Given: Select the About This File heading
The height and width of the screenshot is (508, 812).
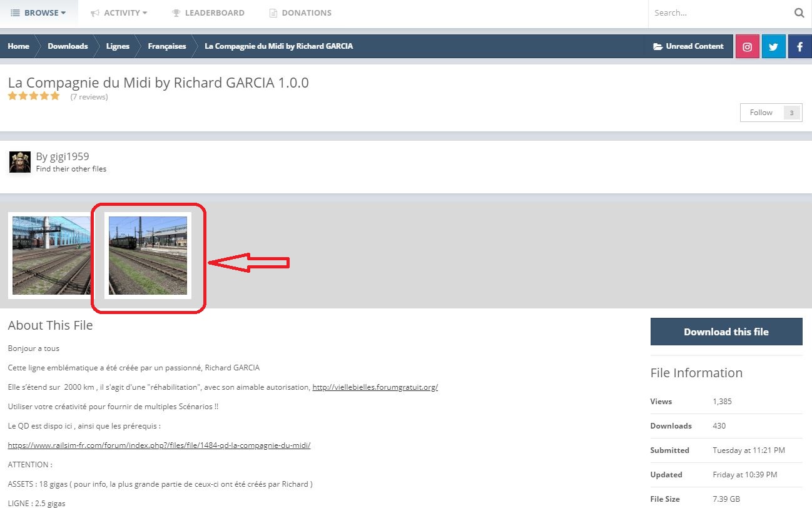Looking at the screenshot, I should point(50,325).
